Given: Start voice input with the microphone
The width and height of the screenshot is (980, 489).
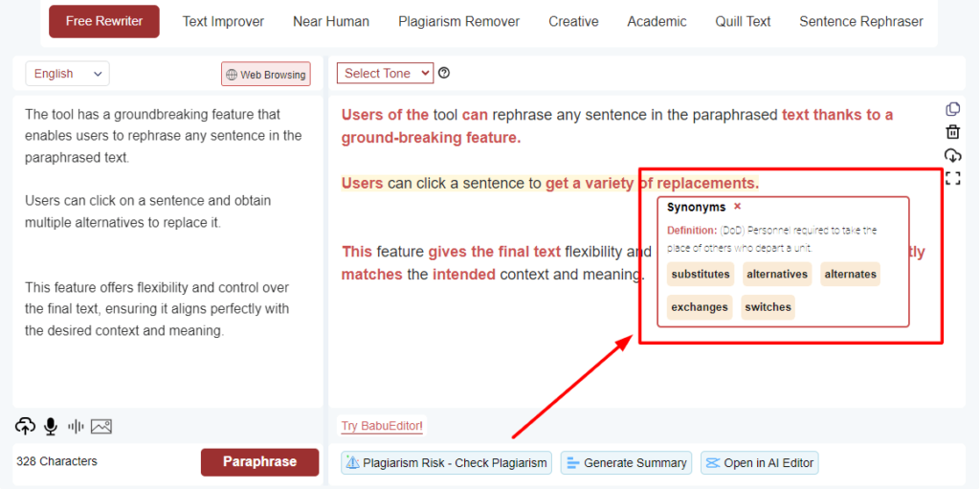Looking at the screenshot, I should pyautogui.click(x=50, y=427).
